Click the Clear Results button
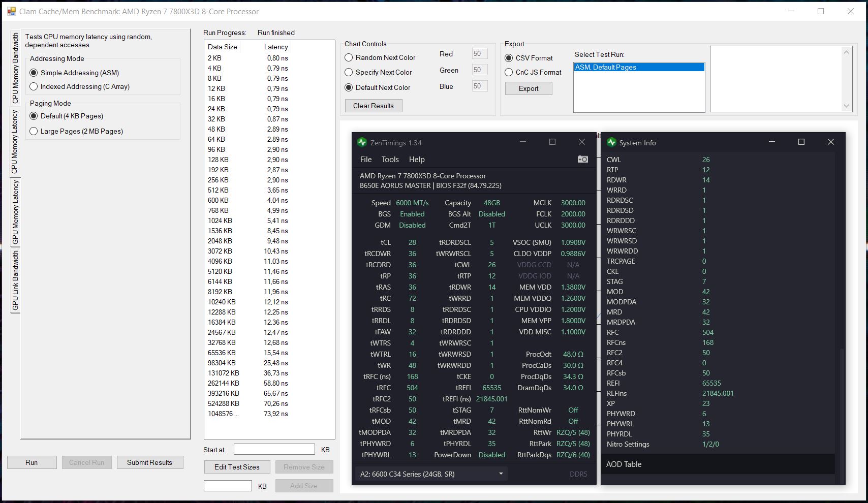This screenshot has width=868, height=503. [374, 106]
